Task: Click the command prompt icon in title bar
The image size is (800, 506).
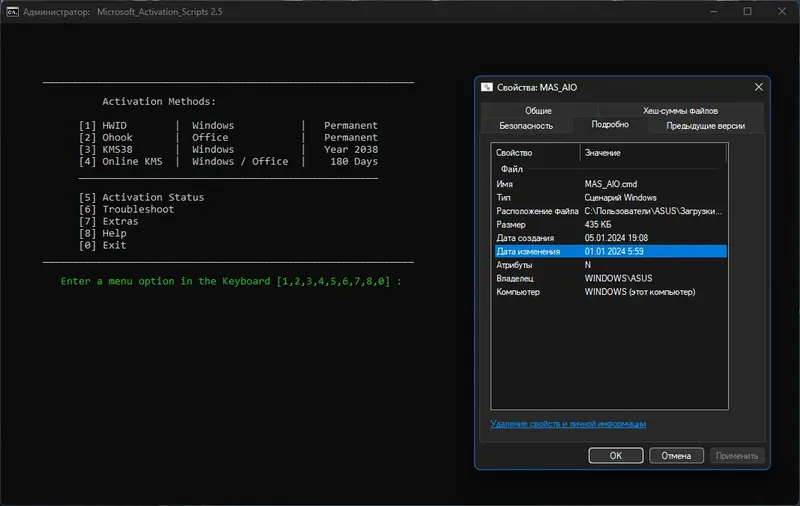Action: click(13, 11)
